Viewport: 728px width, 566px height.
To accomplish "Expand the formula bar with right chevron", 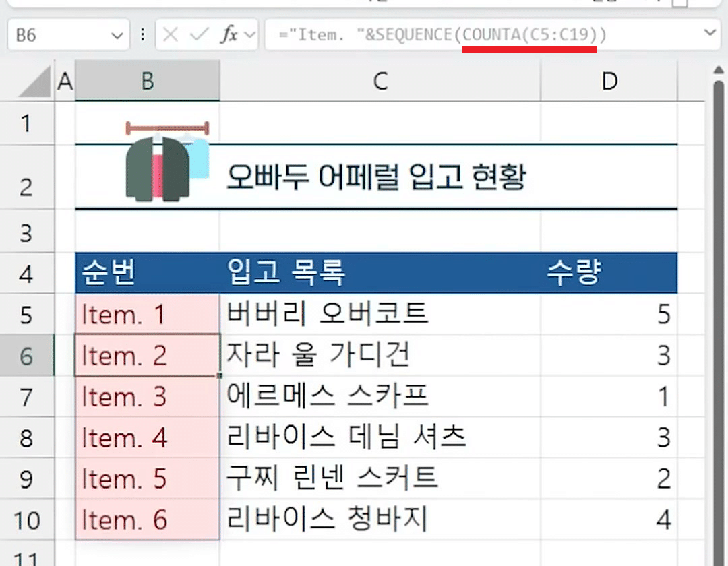I will [x=709, y=33].
